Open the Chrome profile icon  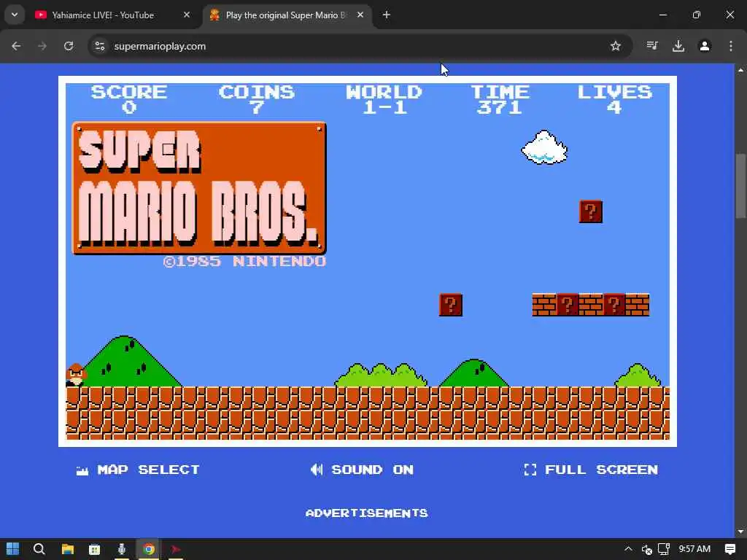click(x=705, y=46)
